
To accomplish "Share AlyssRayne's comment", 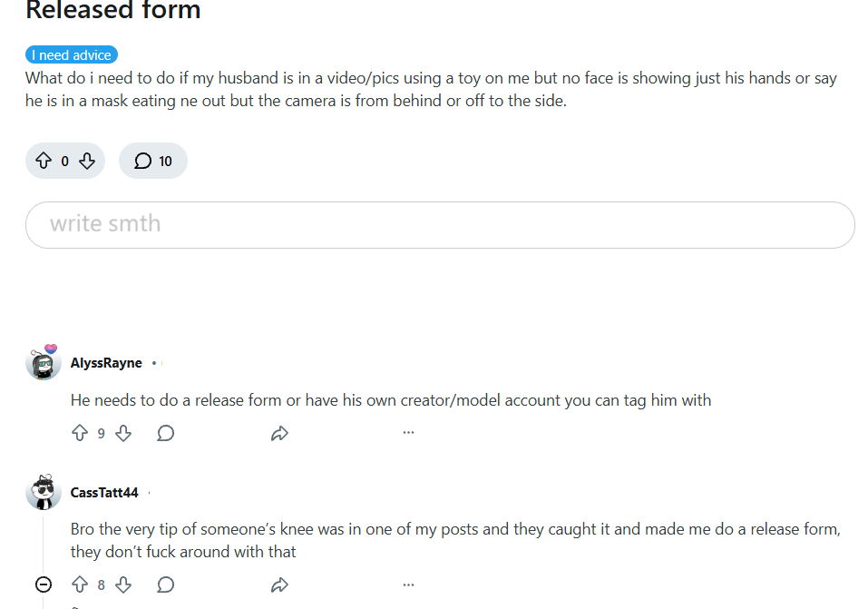I will click(x=279, y=434).
